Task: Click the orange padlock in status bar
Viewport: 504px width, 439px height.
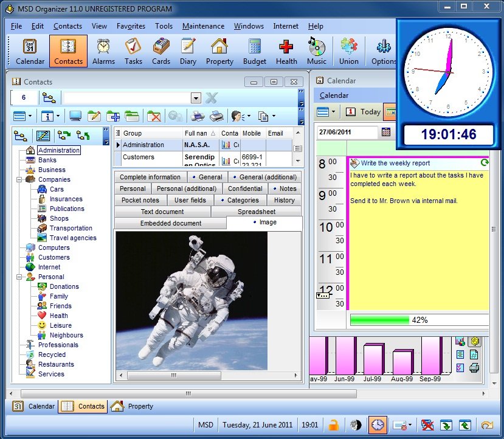Action: (x=333, y=425)
